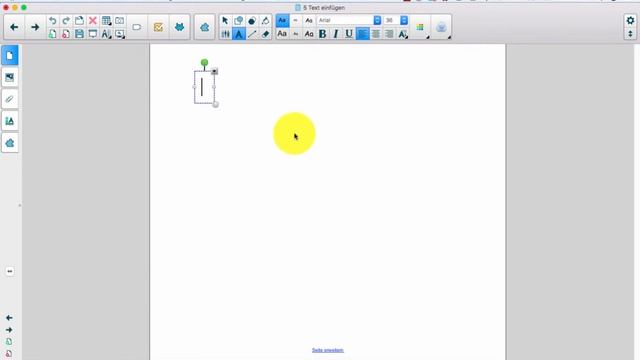Open the Add-ons puzzle sidebar tab
This screenshot has height=360, width=640.
coord(10,143)
